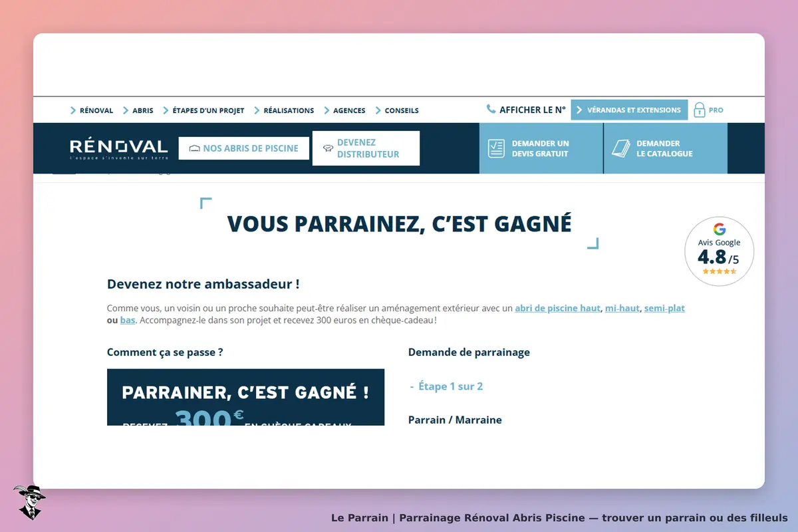Click chevron beside CONSEILS
The height and width of the screenshot is (532, 798).
[x=378, y=110]
